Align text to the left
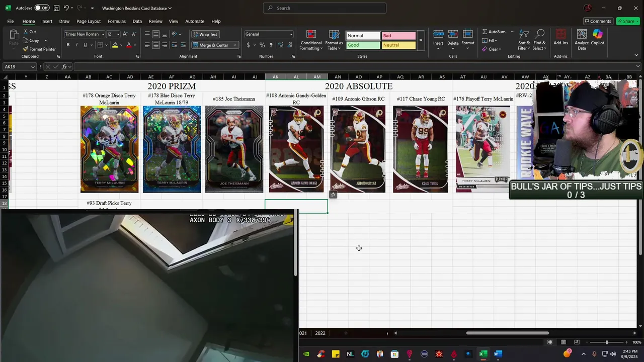 147,45
